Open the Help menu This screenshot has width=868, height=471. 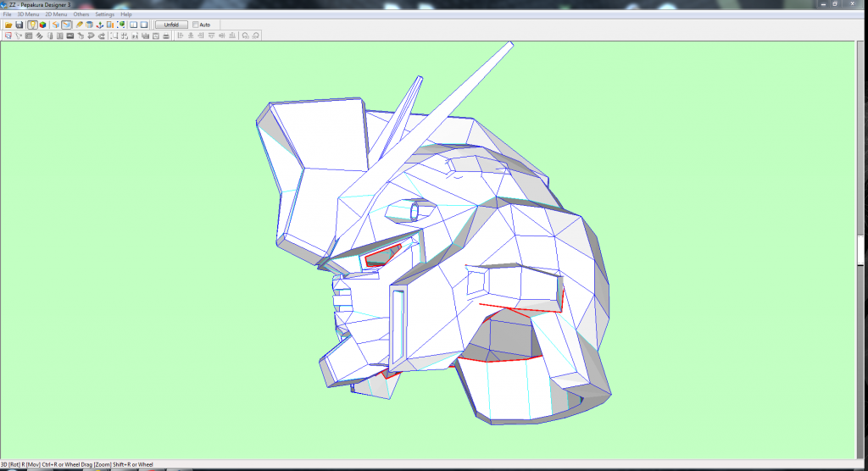click(125, 14)
